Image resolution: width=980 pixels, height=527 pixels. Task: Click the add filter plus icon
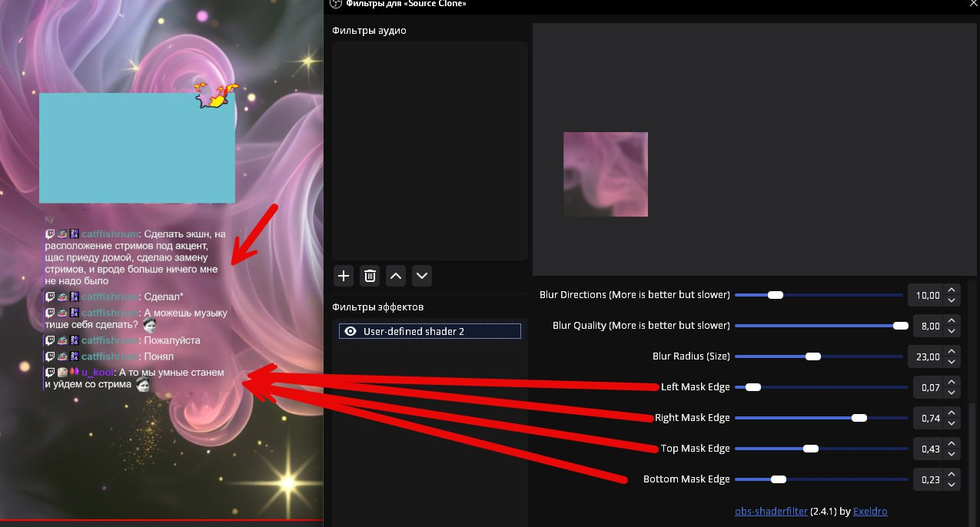point(344,275)
